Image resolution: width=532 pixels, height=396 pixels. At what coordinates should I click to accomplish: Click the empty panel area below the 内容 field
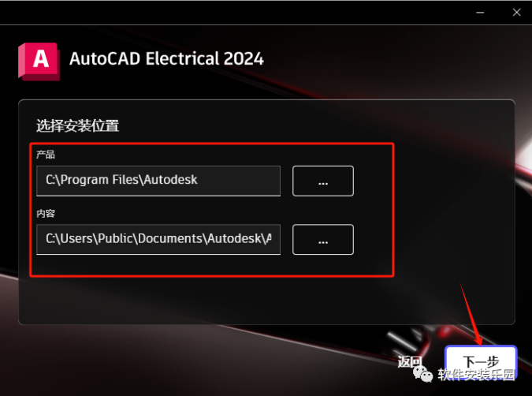[x=266, y=301]
